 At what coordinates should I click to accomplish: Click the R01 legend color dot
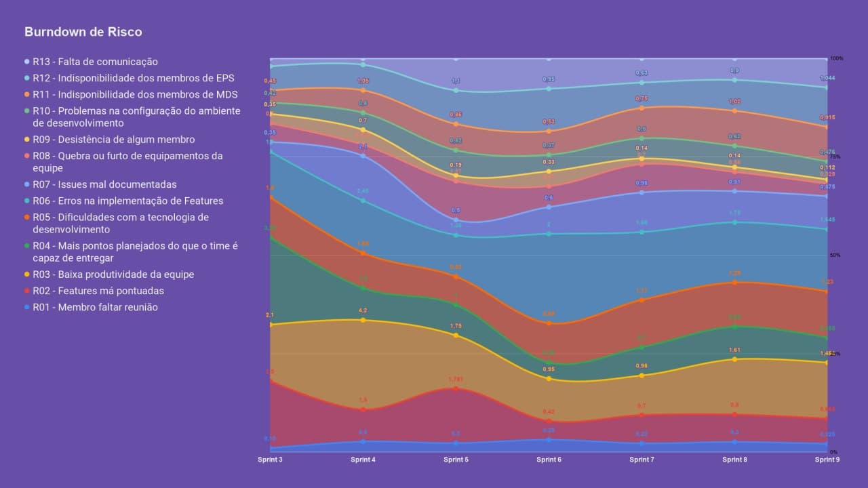coord(27,307)
